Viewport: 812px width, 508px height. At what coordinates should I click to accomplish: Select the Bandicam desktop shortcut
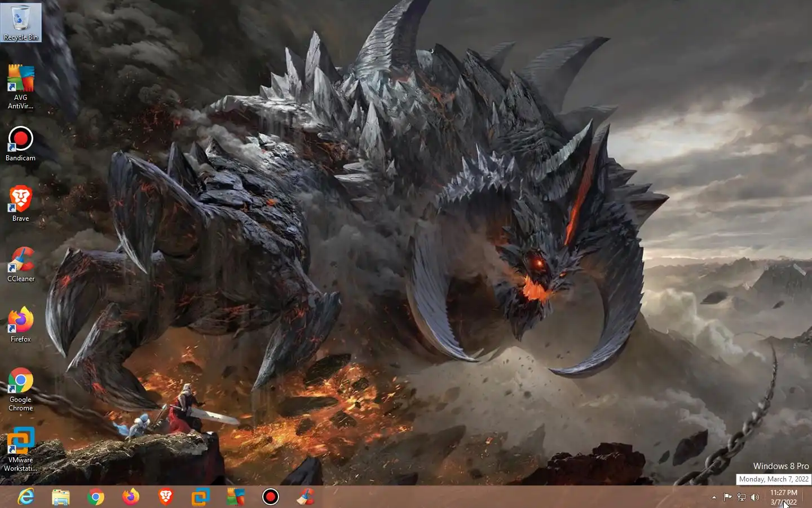21,143
